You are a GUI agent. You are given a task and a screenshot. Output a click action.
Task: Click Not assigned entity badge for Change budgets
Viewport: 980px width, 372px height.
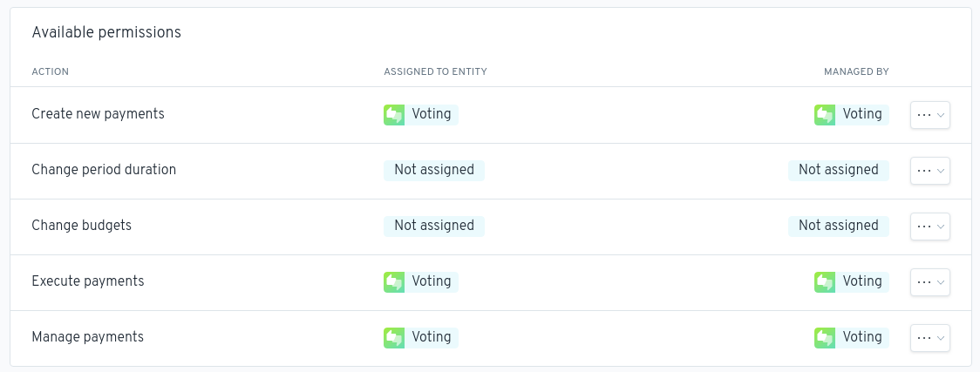tap(434, 226)
